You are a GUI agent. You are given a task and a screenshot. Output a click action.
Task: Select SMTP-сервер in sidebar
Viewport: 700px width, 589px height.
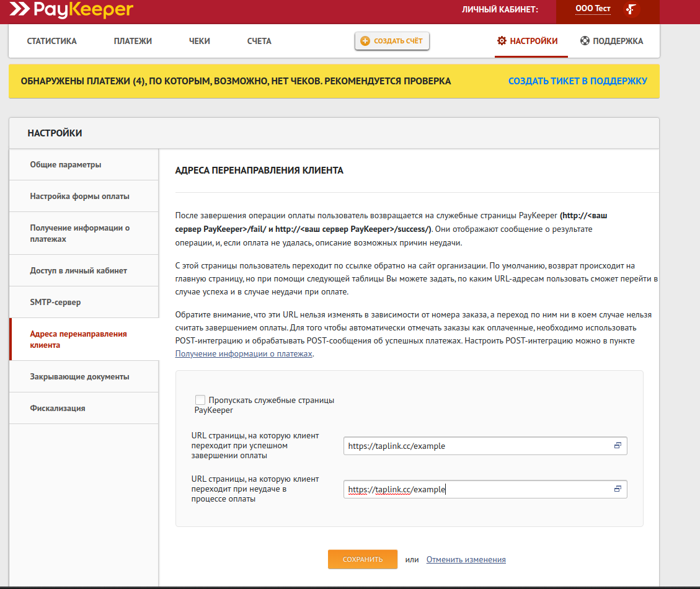click(84, 303)
